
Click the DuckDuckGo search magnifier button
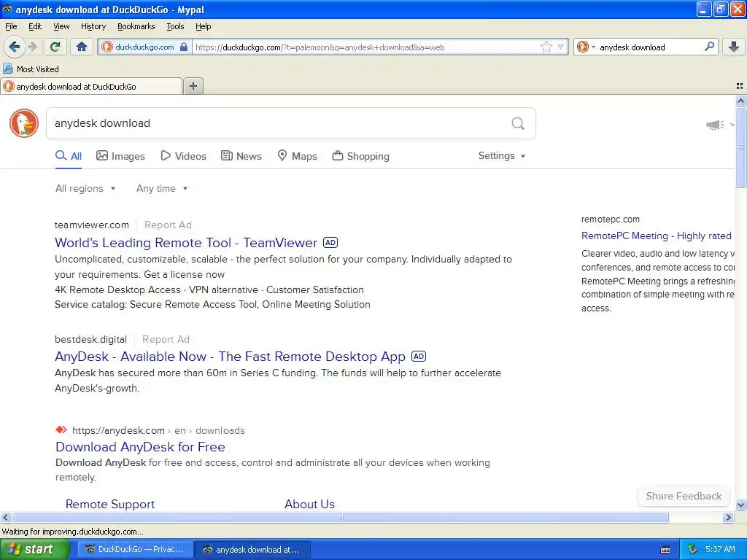(x=518, y=124)
